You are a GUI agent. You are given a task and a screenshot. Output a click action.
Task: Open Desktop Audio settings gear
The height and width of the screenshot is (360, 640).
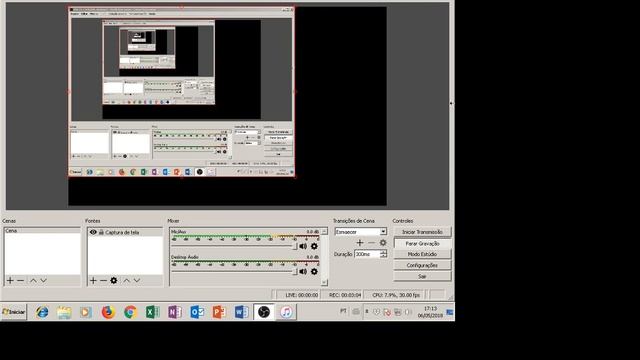(314, 271)
